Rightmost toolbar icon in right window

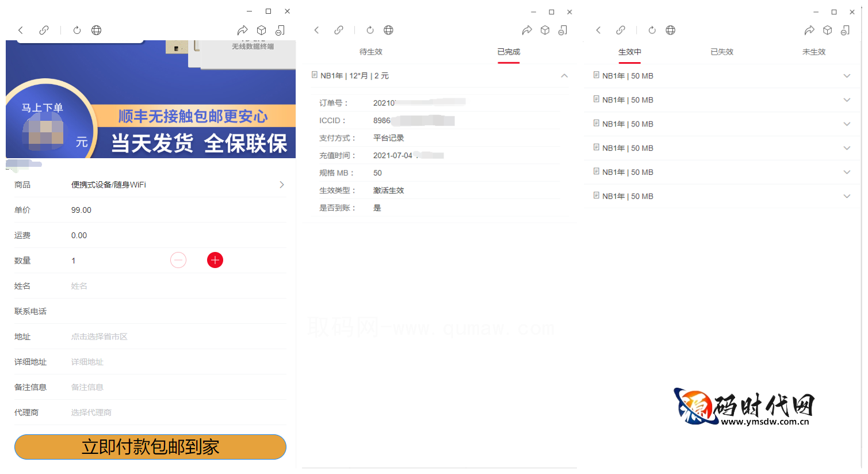[x=846, y=30]
